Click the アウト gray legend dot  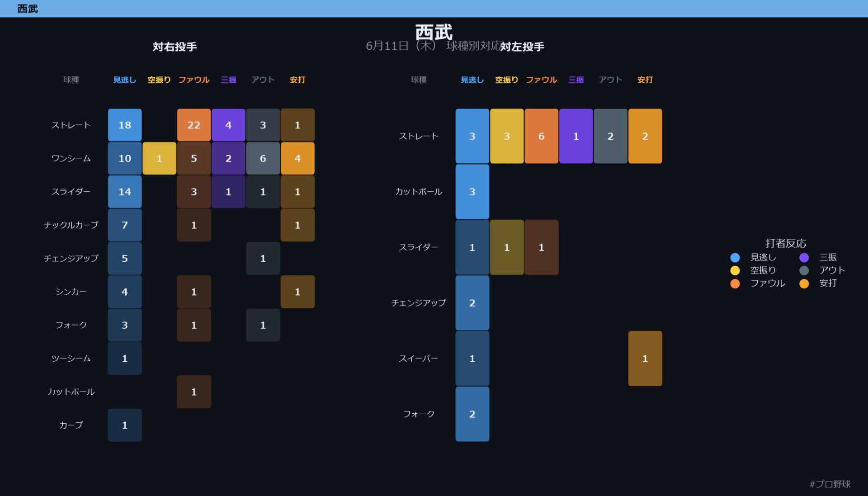pos(804,270)
